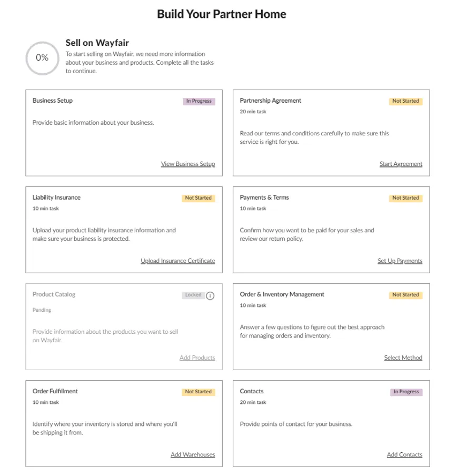Screen dimensions: 456x476
Task: Click the Sell on Wayfair heading
Action: click(x=97, y=43)
